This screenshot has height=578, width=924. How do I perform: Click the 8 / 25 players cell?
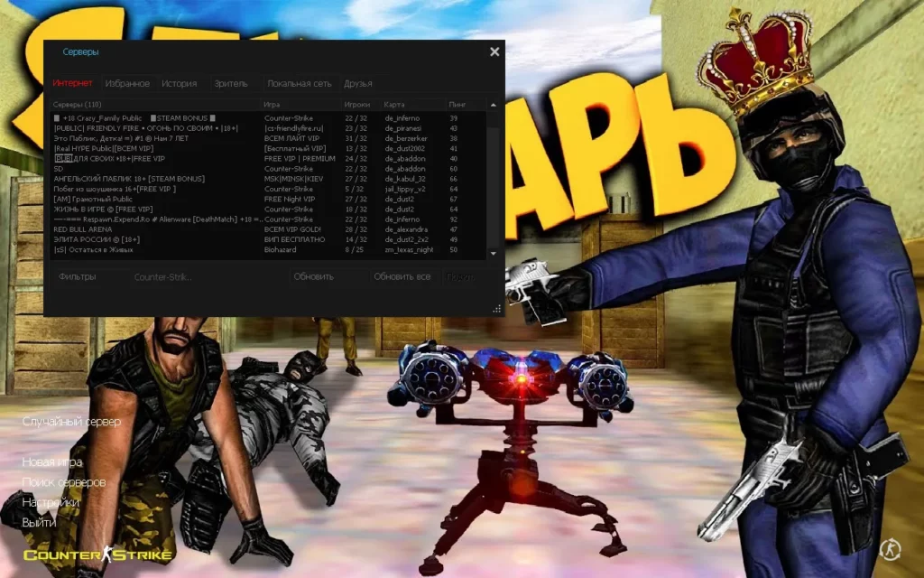click(x=355, y=249)
